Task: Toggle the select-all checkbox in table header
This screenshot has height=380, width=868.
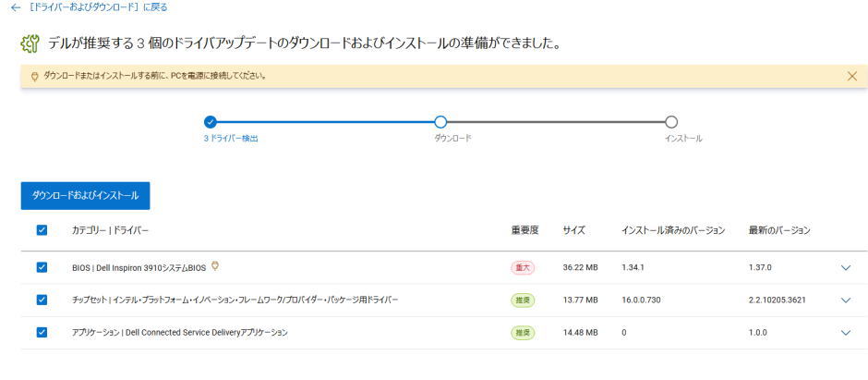Action: pyautogui.click(x=42, y=230)
